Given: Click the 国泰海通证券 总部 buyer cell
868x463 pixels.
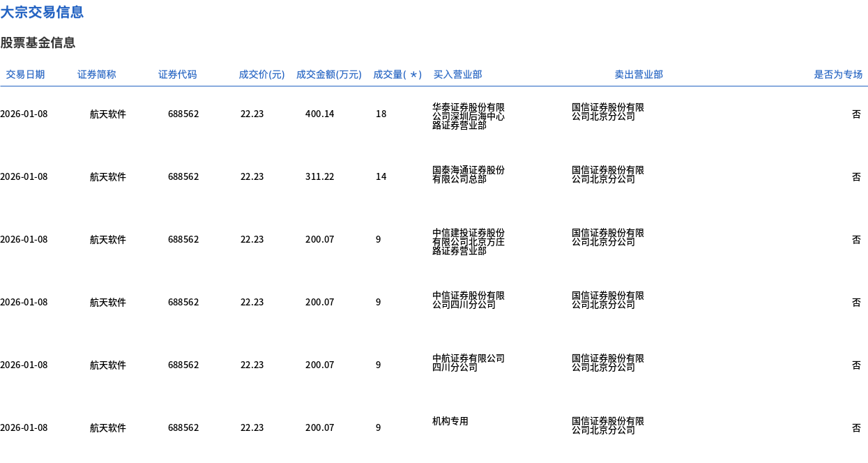Looking at the screenshot, I should (469, 174).
